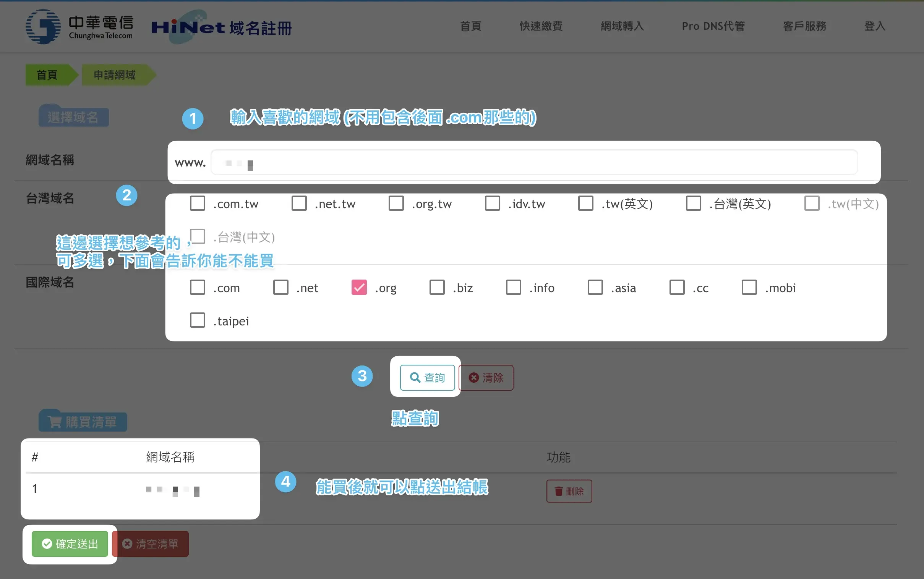Click the 登入 login link

(x=875, y=26)
